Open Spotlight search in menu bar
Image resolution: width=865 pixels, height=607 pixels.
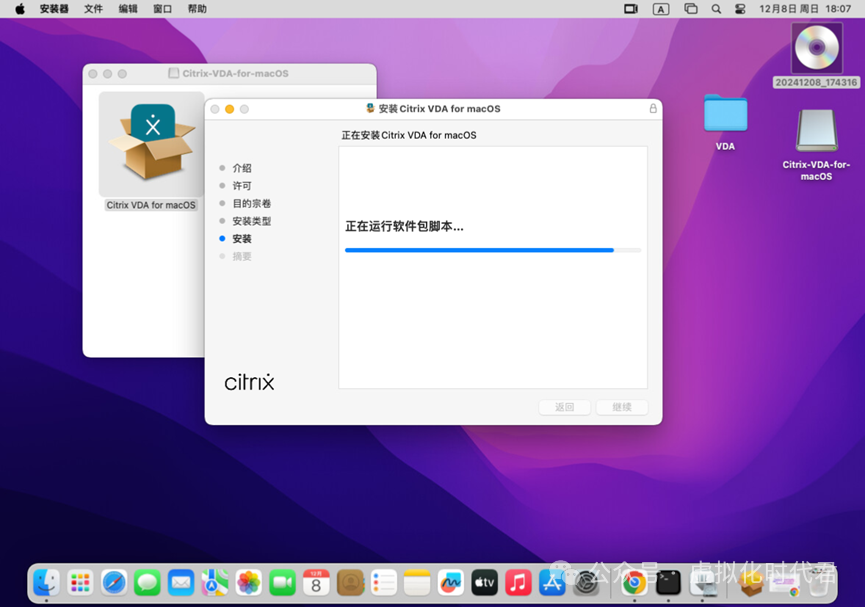716,9
